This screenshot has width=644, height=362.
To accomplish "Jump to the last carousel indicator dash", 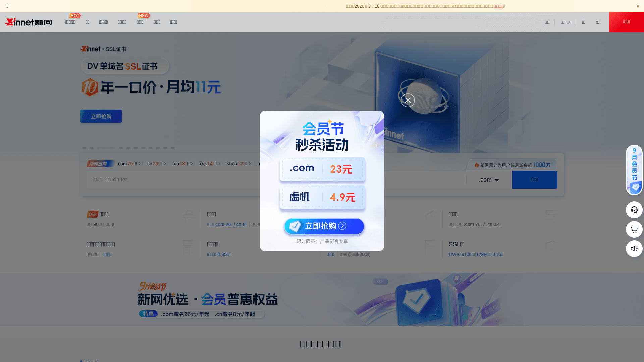I will coord(173,148).
